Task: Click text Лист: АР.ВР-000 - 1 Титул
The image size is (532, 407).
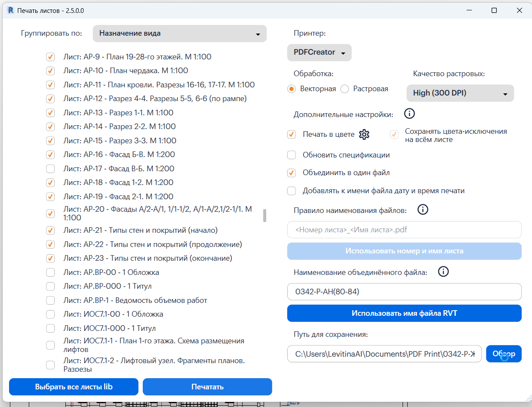Action: [x=108, y=286]
